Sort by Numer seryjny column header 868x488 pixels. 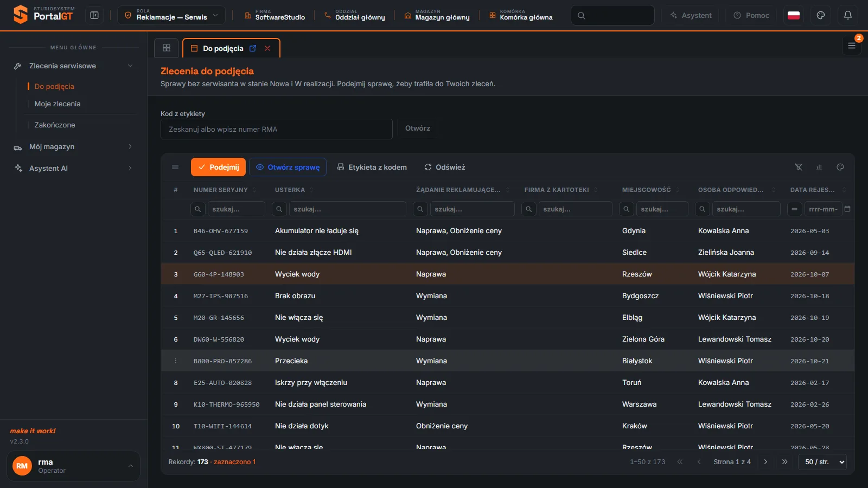pos(220,190)
